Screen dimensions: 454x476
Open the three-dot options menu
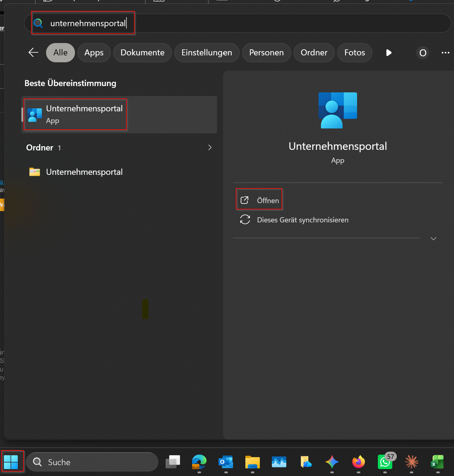(x=445, y=53)
